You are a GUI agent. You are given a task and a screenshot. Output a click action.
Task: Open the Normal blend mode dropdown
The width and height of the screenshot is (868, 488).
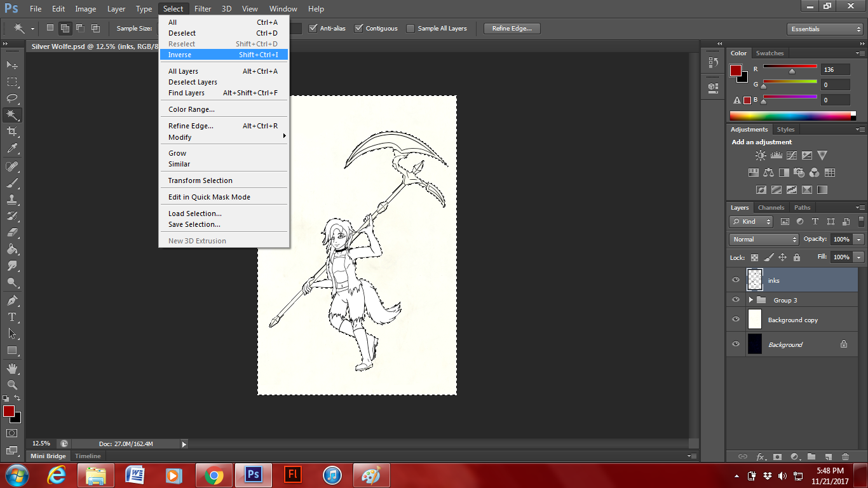[764, 240]
